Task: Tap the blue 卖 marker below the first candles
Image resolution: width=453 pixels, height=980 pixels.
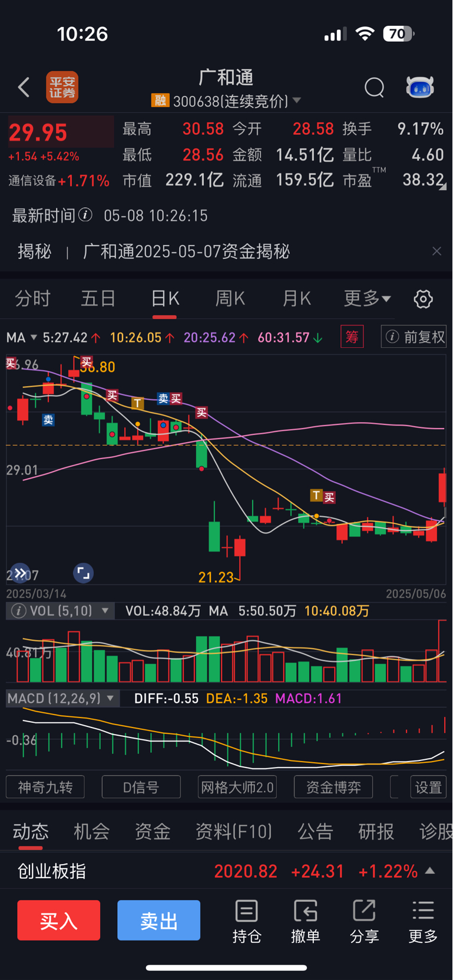Action: click(48, 420)
